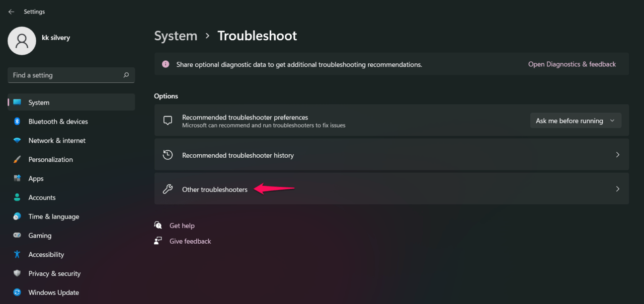This screenshot has height=304, width=644.
Task: Click the Privacy shield icon
Action: click(17, 273)
